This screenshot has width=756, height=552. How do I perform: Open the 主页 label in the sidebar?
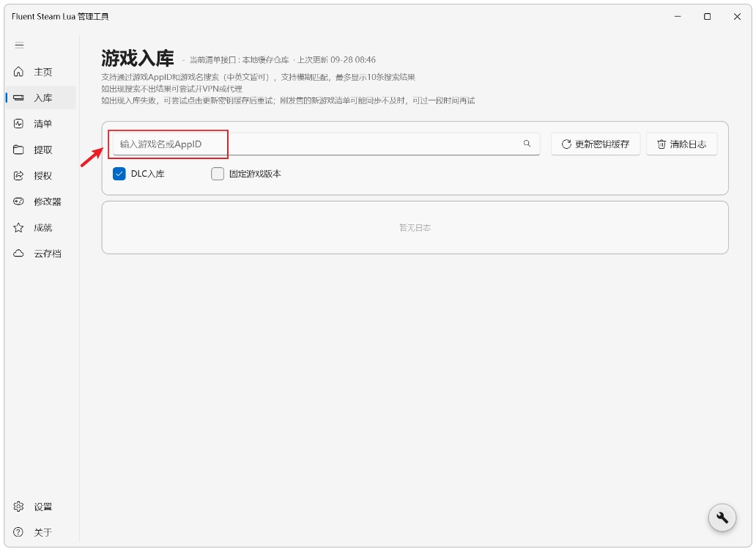click(43, 72)
